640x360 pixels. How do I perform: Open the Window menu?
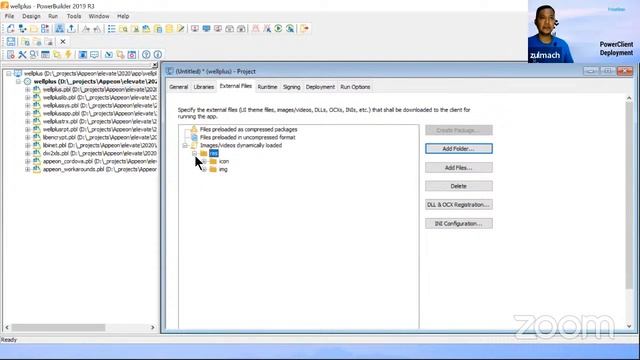(x=99, y=16)
